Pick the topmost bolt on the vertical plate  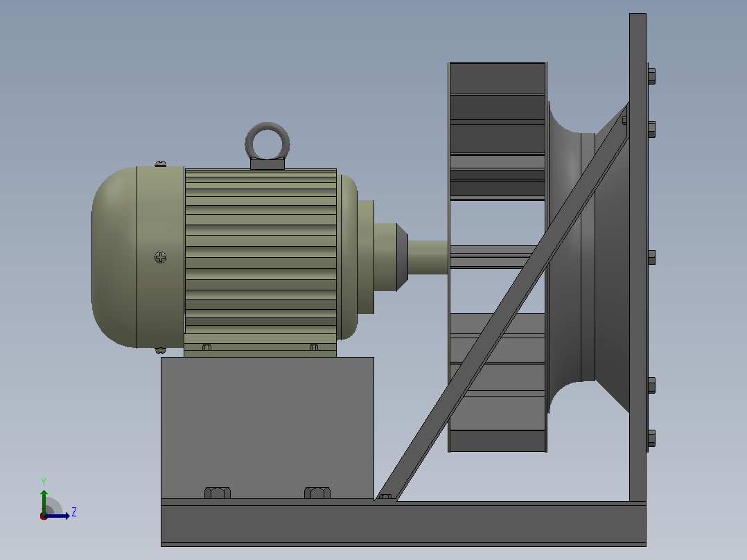point(651,76)
